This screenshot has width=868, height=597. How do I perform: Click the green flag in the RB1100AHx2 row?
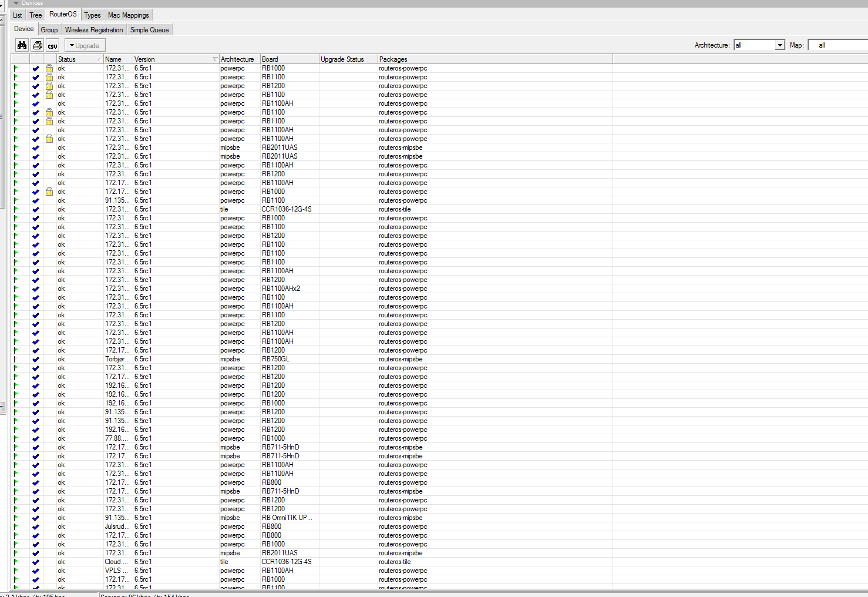pos(16,289)
